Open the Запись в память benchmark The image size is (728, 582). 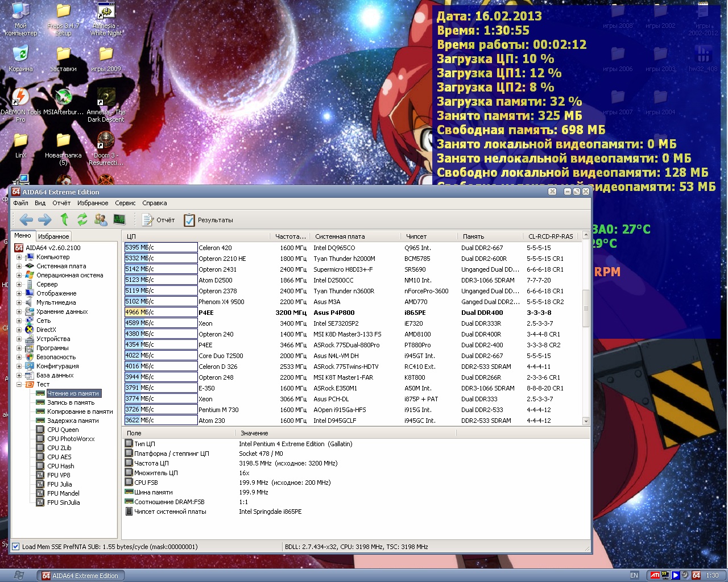pyautogui.click(x=71, y=402)
